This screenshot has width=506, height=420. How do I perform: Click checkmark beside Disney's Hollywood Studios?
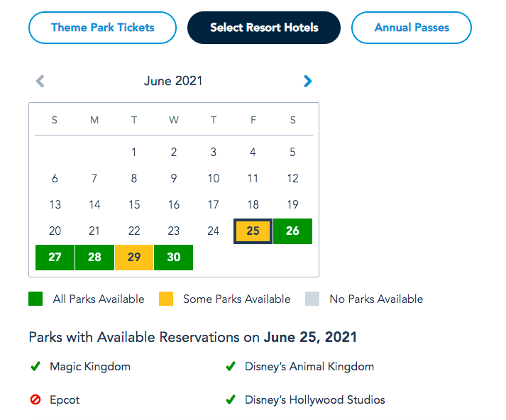click(230, 400)
